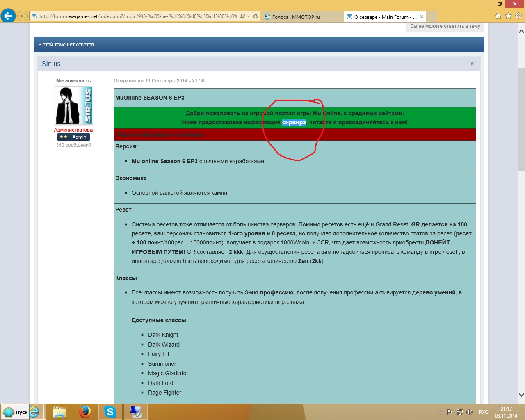The width and height of the screenshot is (525, 420).
Task: Open the Sir1us author profile link
Action: [x=51, y=64]
